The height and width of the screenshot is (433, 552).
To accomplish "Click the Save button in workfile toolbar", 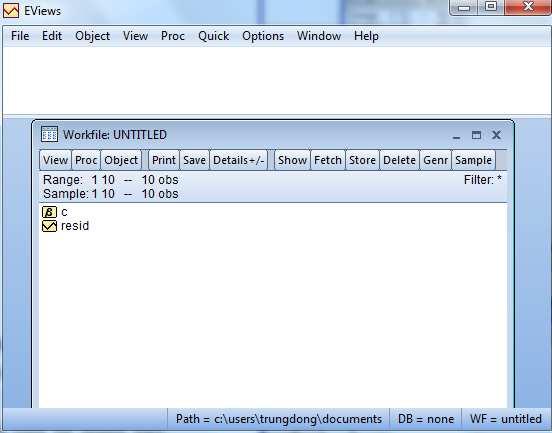I will pos(195,160).
